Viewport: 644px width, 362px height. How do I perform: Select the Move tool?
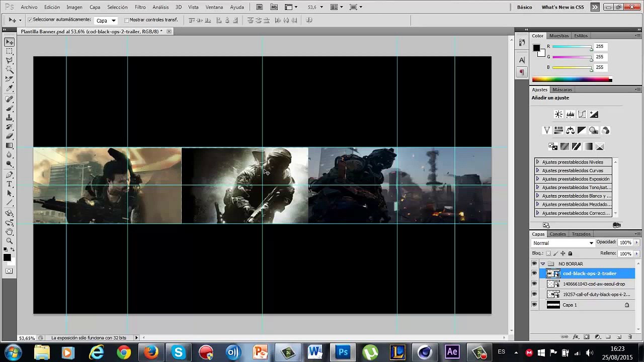[x=10, y=42]
